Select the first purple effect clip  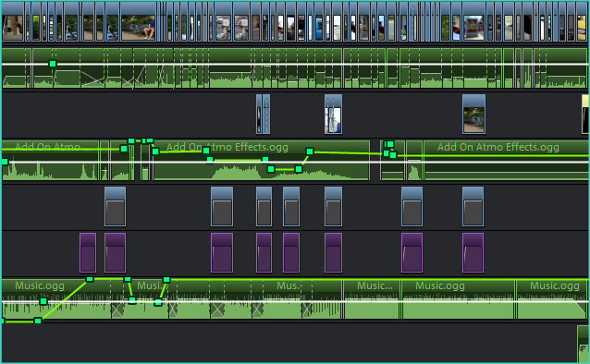[88, 252]
